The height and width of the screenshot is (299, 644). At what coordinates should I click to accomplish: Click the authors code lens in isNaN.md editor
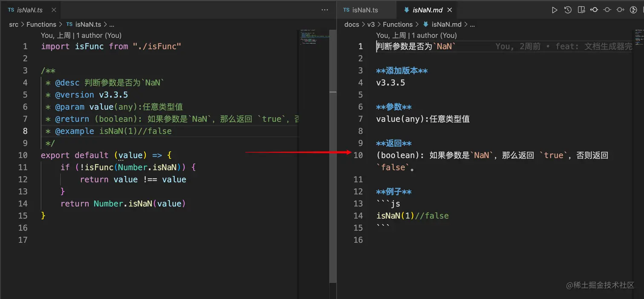417,35
